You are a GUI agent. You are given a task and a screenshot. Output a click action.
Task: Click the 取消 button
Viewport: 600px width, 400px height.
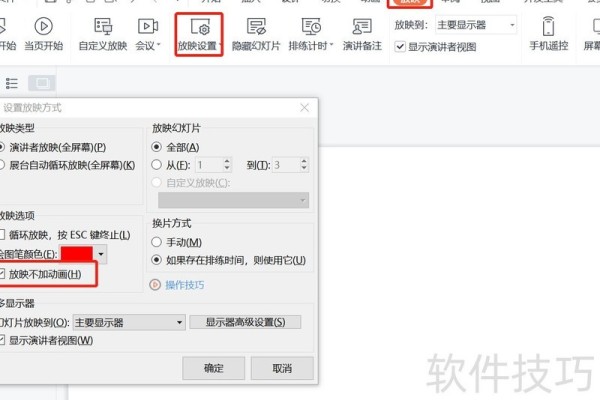[x=282, y=368]
